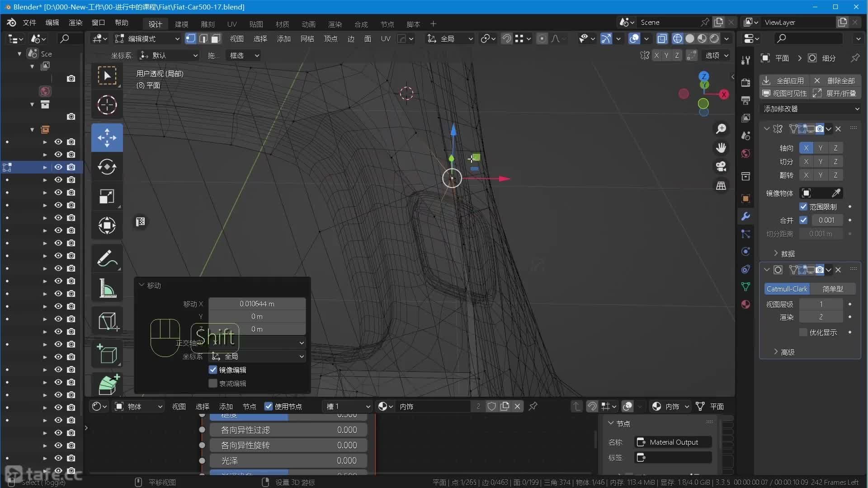Hide the selected outliner object via eye

[x=58, y=167]
